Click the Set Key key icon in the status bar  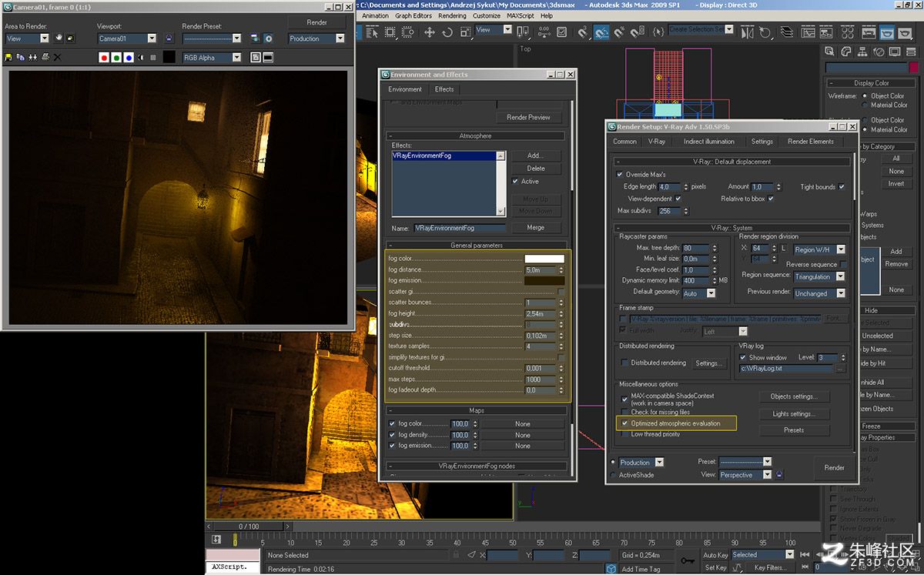pos(687,560)
